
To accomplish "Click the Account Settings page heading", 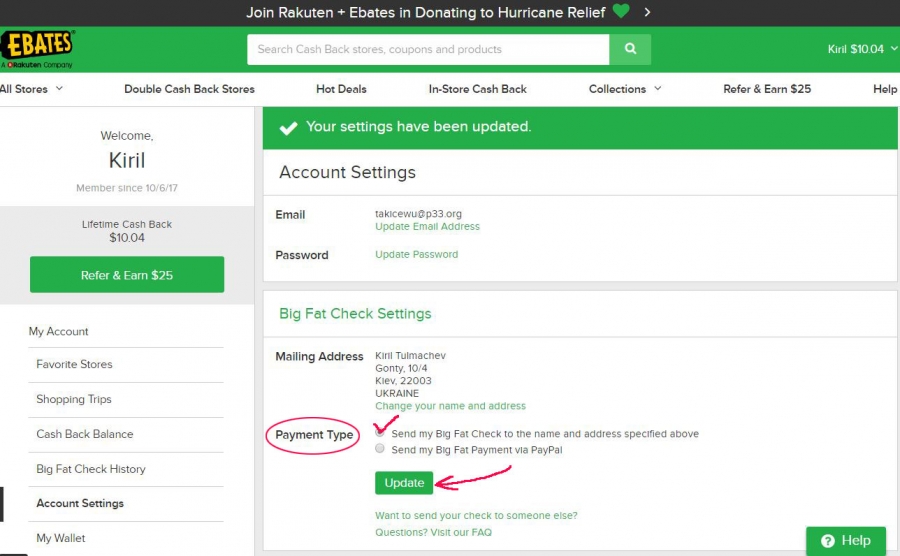I will (347, 172).
